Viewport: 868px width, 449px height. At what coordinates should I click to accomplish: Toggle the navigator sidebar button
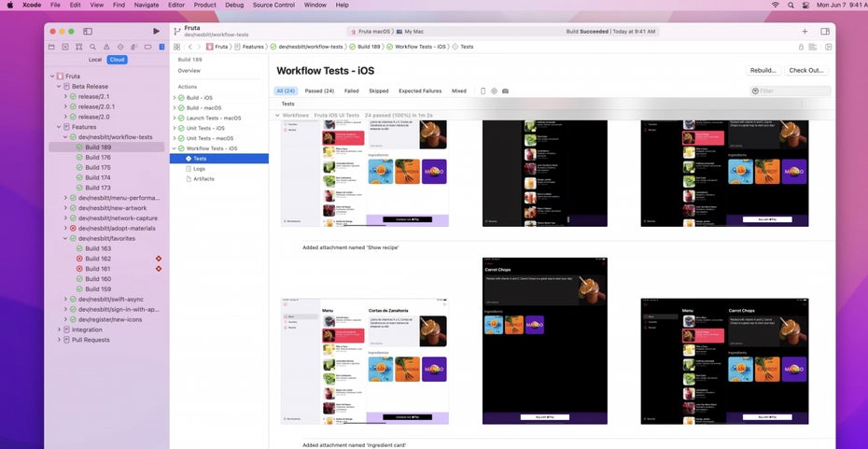[x=88, y=32]
